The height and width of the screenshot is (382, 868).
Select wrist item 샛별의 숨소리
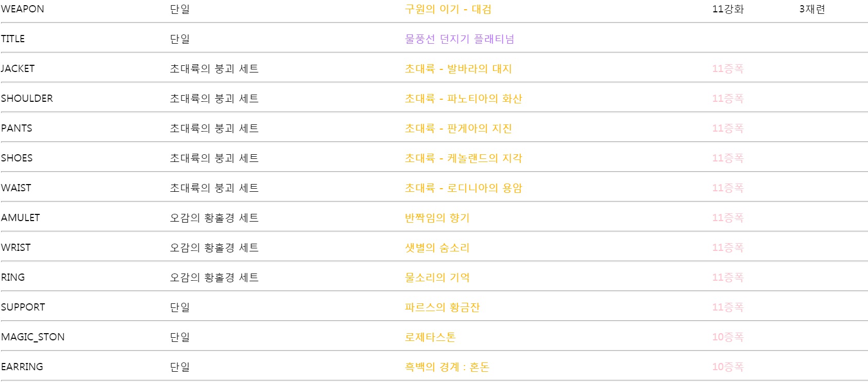pyautogui.click(x=437, y=248)
